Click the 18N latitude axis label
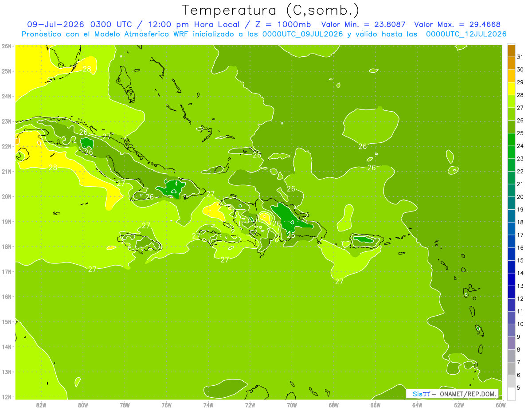The image size is (532, 411). pos(6,247)
